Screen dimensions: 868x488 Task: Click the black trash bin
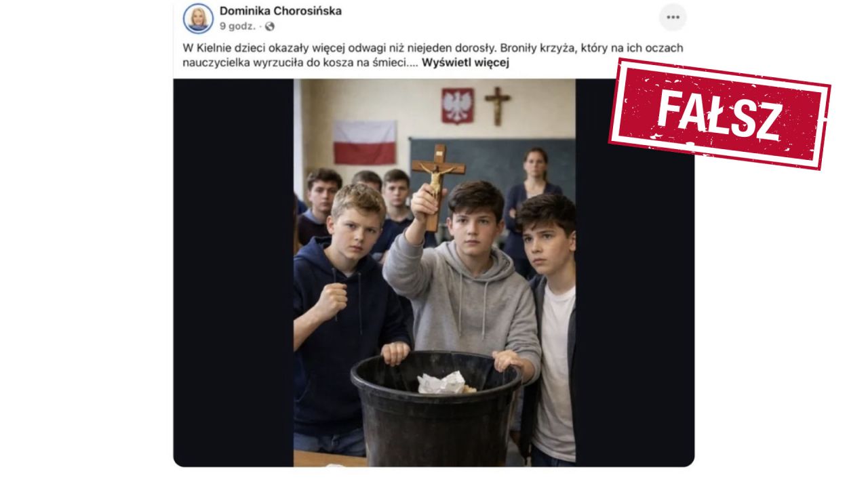[435, 409]
